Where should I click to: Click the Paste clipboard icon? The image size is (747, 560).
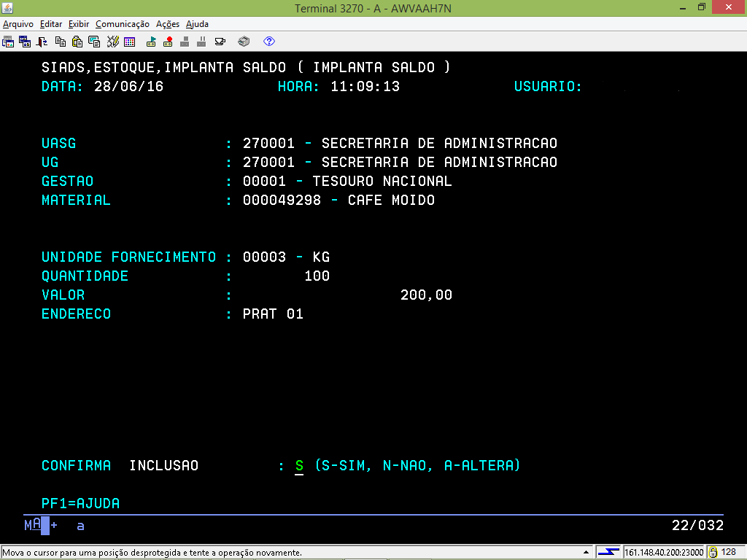pos(77,42)
